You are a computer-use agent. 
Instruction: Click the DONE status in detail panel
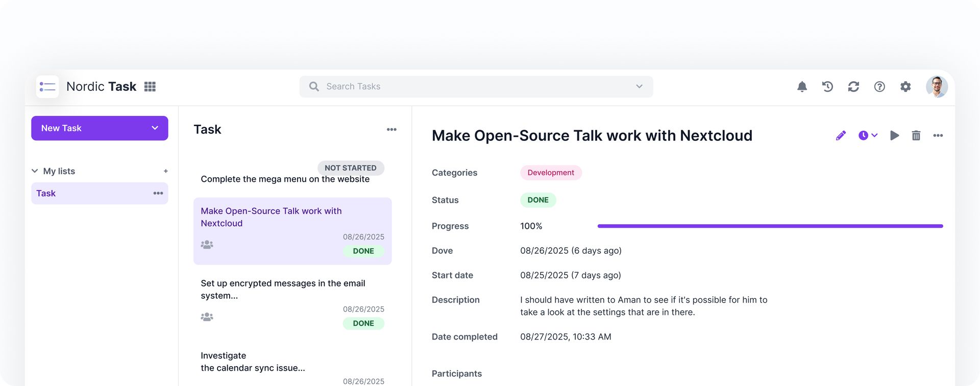pos(538,200)
